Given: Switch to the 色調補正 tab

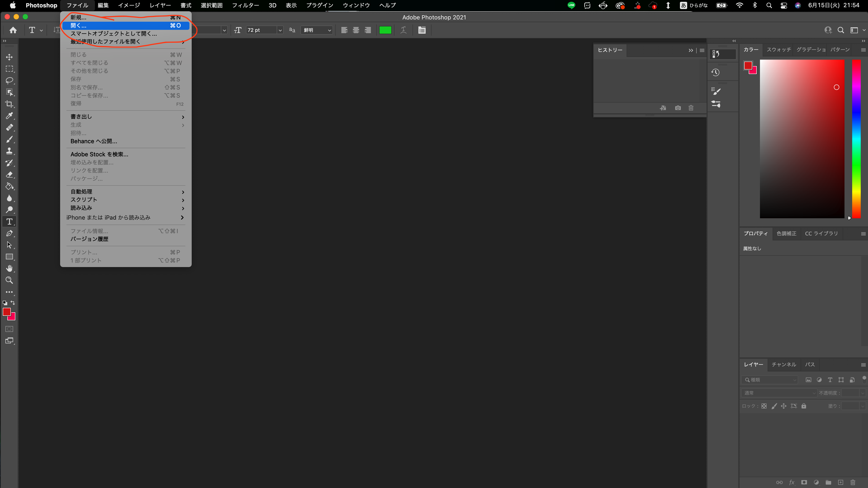Looking at the screenshot, I should 786,233.
